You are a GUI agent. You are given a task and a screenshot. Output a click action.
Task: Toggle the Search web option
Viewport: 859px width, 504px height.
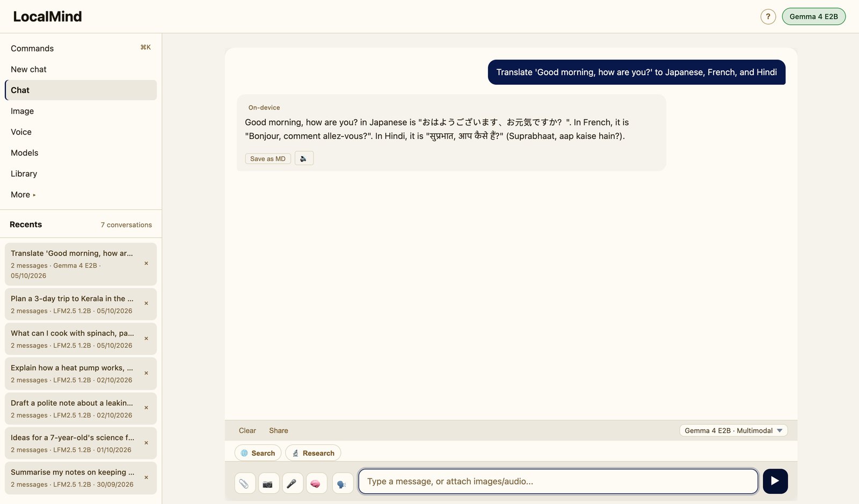[258, 453]
